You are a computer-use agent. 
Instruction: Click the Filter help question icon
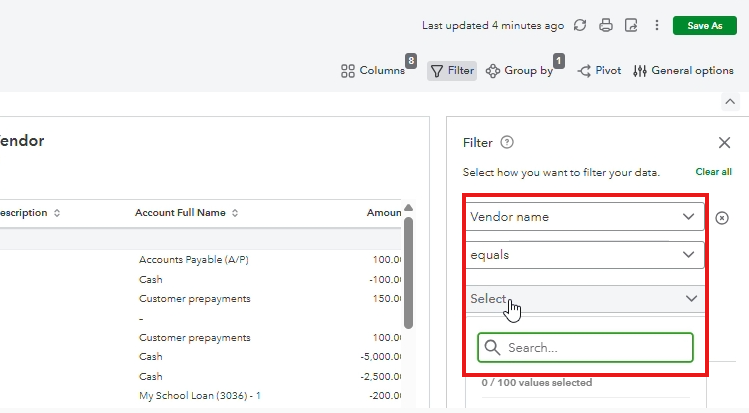tap(507, 143)
